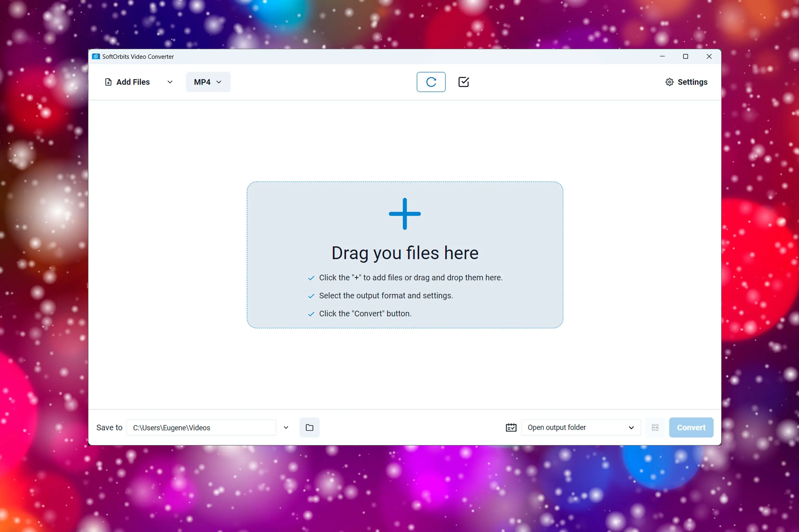Click the Convert button
The width and height of the screenshot is (799, 532).
(690, 427)
